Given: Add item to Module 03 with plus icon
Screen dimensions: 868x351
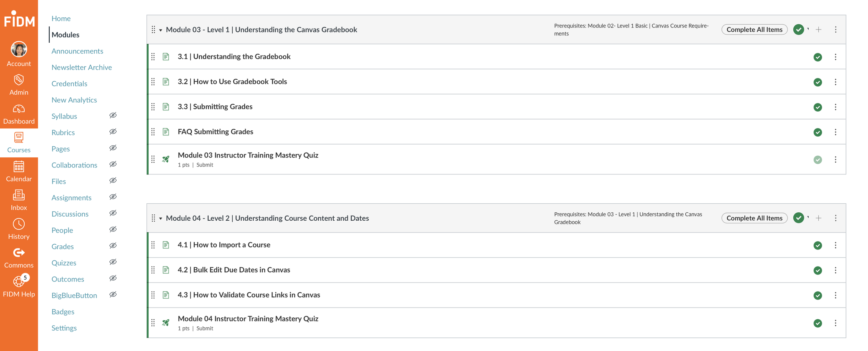Looking at the screenshot, I should 818,30.
